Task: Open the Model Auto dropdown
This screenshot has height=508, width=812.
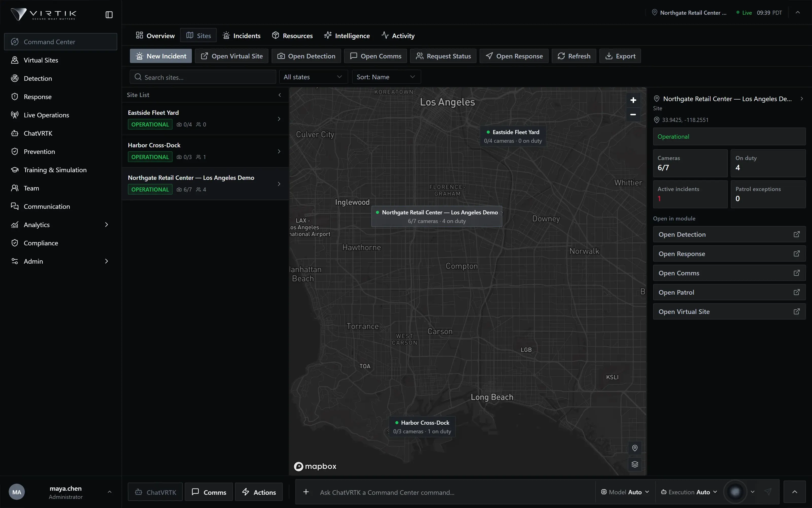Action: 625,492
